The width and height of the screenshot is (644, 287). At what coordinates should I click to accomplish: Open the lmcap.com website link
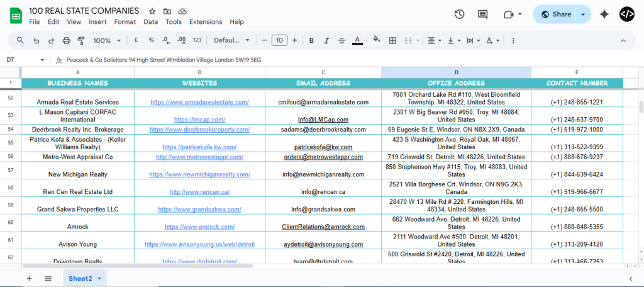[x=199, y=120]
